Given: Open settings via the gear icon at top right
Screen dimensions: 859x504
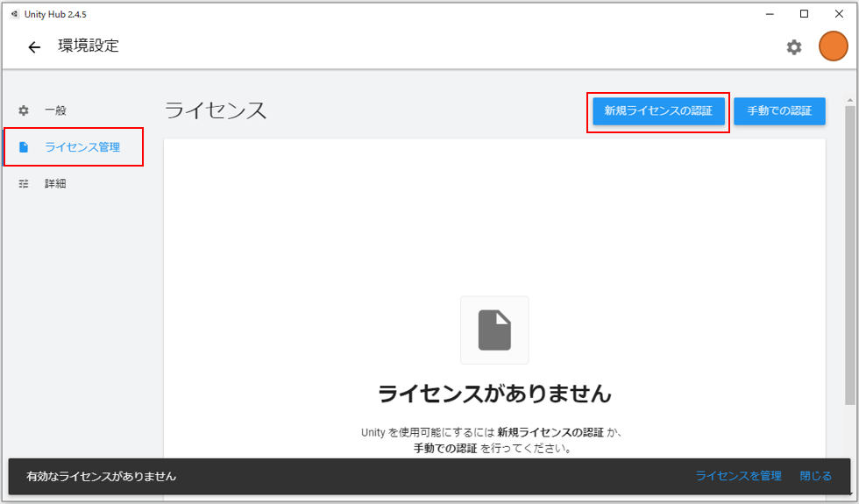Looking at the screenshot, I should pos(794,47).
